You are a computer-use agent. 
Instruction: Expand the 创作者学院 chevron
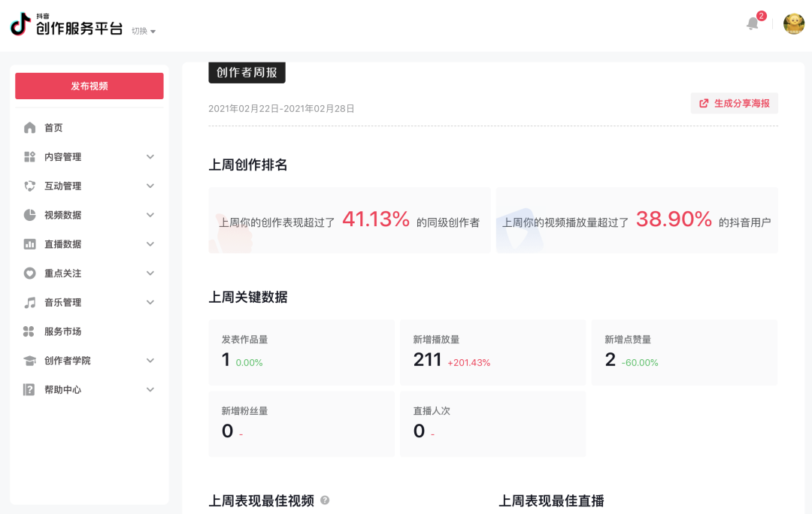pos(150,361)
